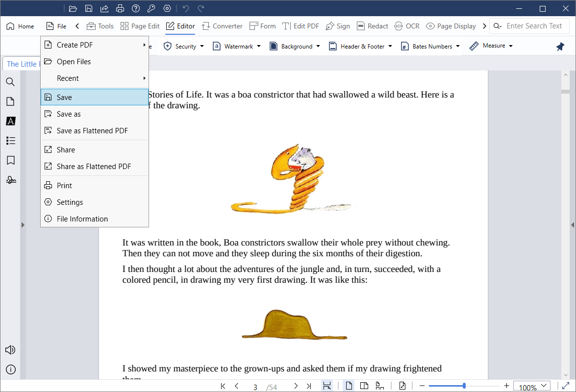This screenshot has height=392, width=576.
Task: Open the bookmarks panel in sidebar
Action: pos(11,160)
